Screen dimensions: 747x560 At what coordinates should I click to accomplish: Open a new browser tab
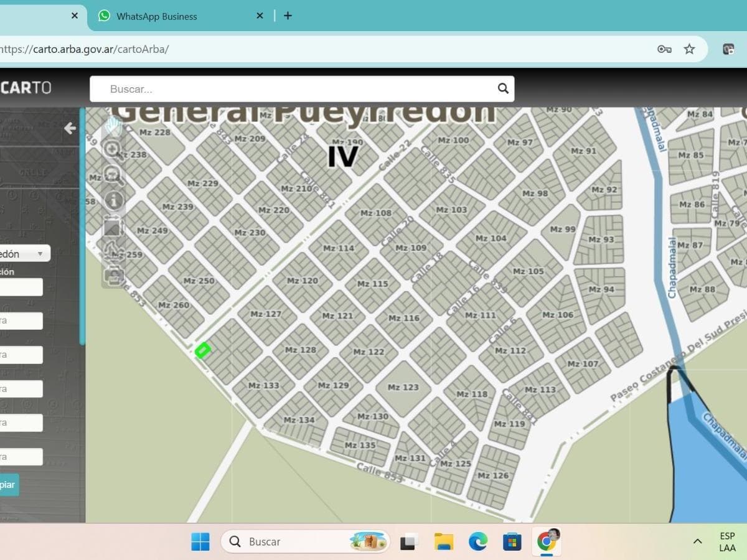point(288,16)
